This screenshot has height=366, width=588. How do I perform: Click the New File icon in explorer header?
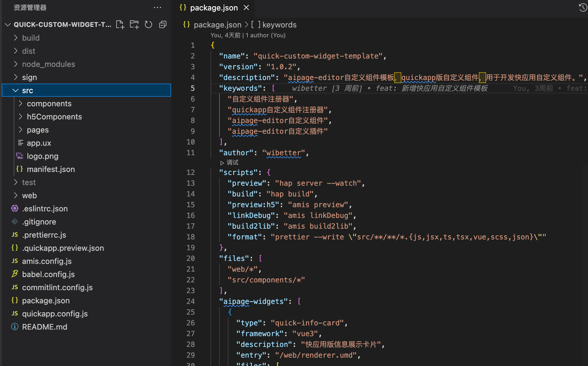(120, 24)
